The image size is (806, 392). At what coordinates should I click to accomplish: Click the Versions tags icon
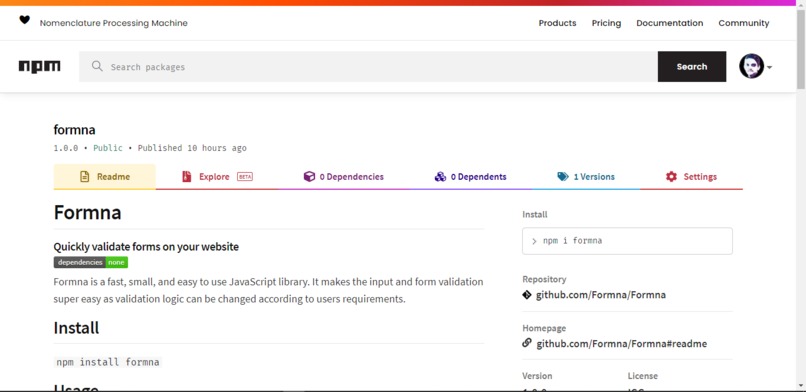click(563, 177)
